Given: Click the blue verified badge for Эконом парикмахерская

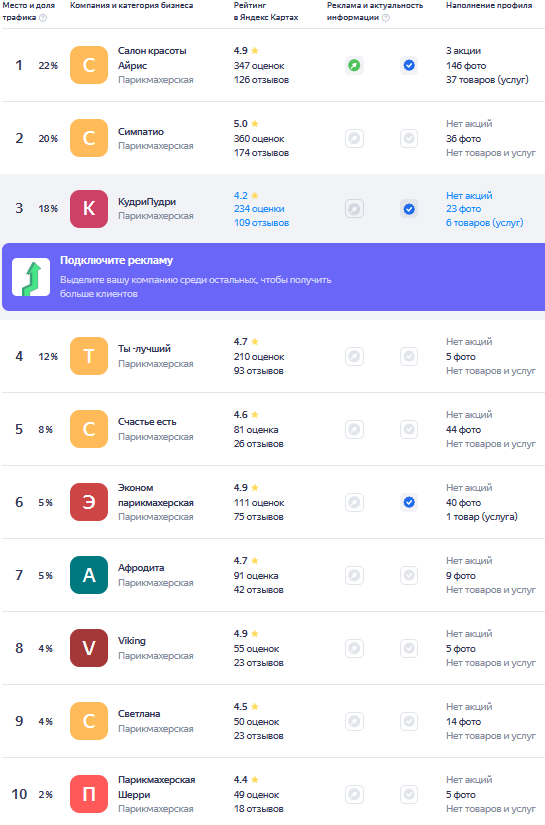Looking at the screenshot, I should pyautogui.click(x=409, y=502).
